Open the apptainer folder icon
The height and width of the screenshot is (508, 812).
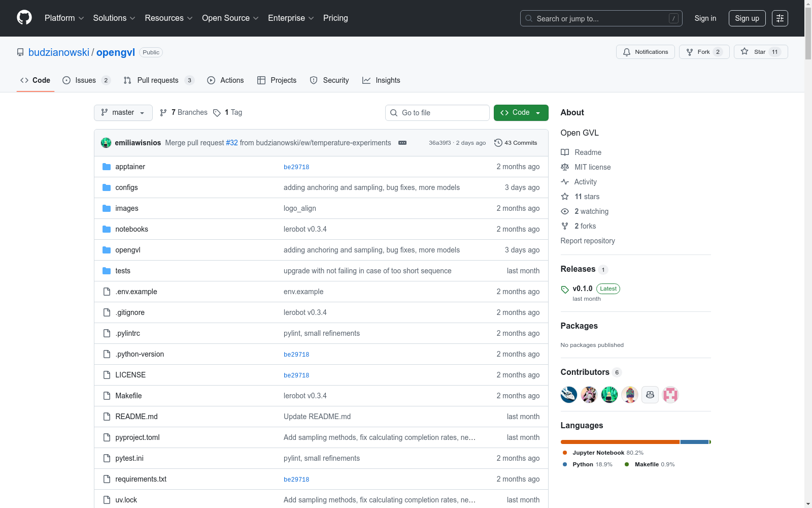[x=107, y=167]
